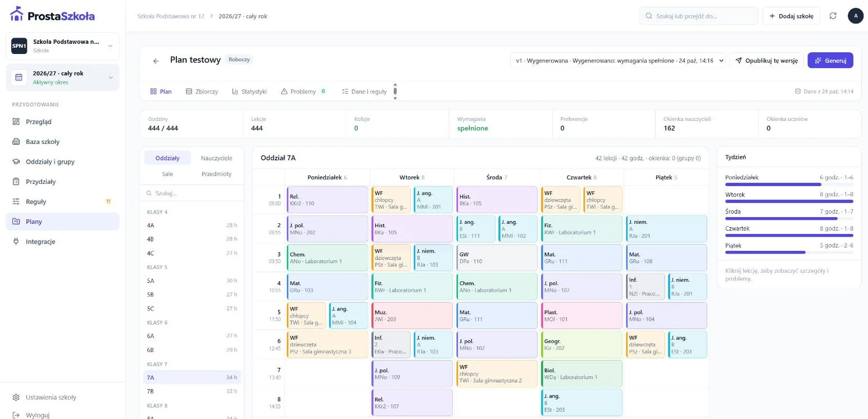Select the Sale view toggle
This screenshot has width=868, height=419.
point(167,174)
